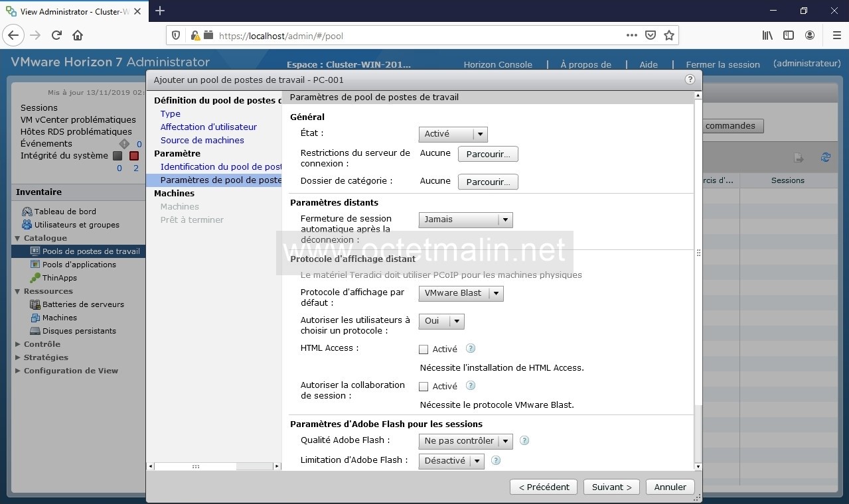Click the Annuler button

pos(670,487)
